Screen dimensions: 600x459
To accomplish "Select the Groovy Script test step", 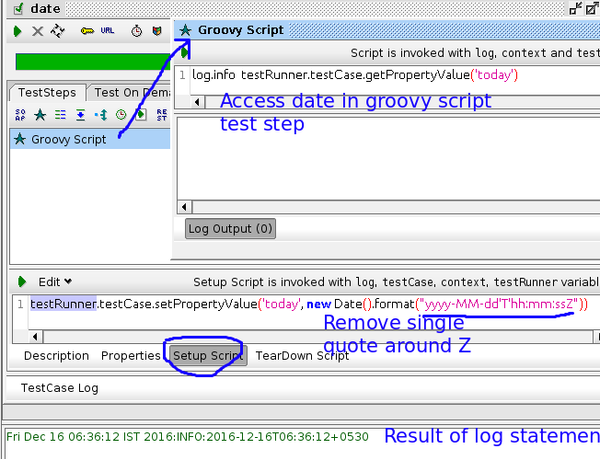I will 68,140.
